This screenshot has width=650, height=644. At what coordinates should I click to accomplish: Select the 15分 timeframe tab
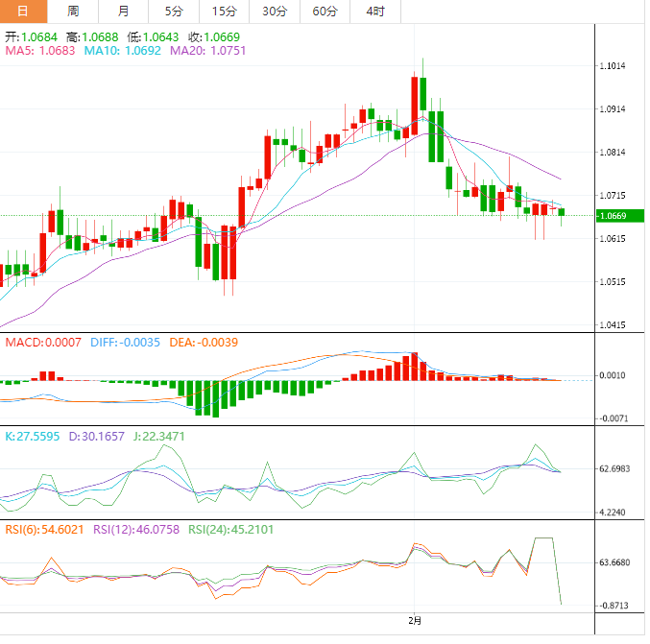click(224, 12)
